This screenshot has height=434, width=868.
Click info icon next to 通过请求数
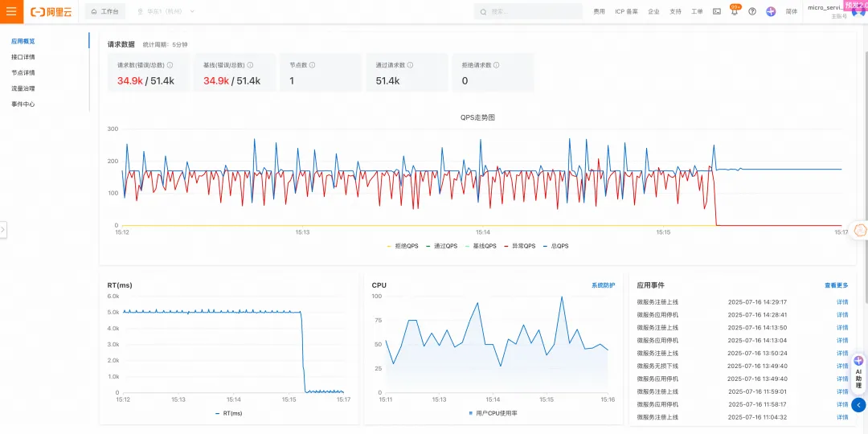tap(410, 65)
